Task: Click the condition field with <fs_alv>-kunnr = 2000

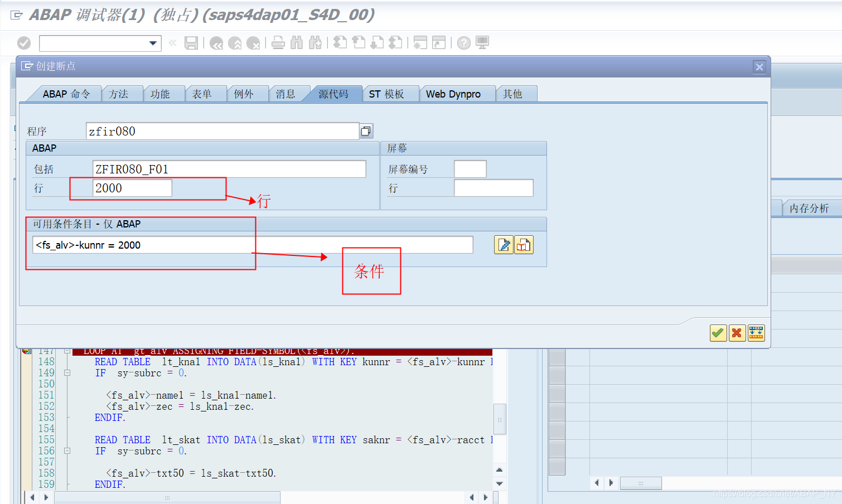Action: coord(253,245)
